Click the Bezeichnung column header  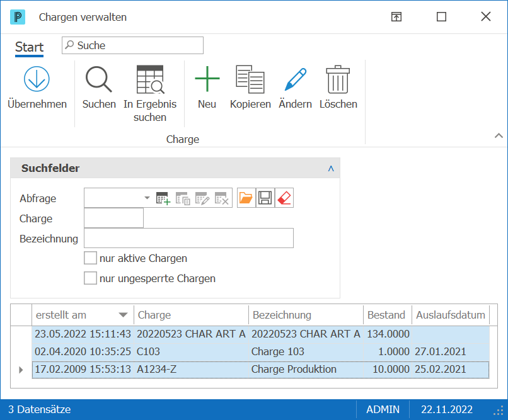(306, 315)
